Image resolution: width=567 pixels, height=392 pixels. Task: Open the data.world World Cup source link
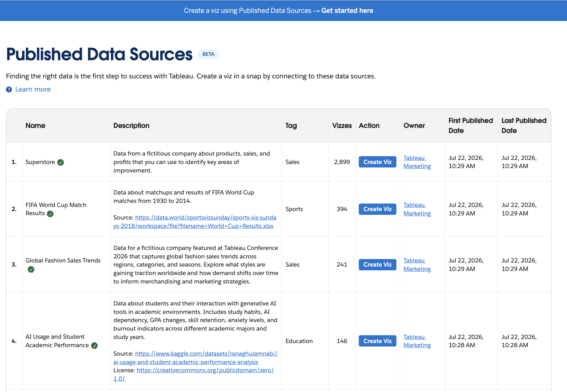195,222
